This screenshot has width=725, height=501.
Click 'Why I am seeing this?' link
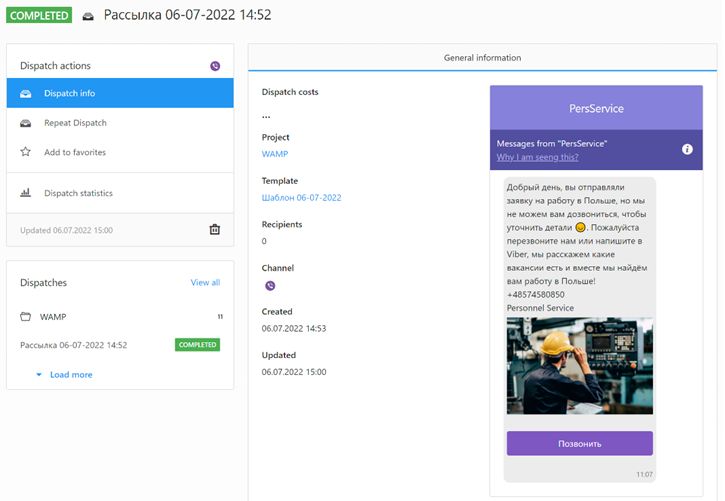click(x=537, y=157)
